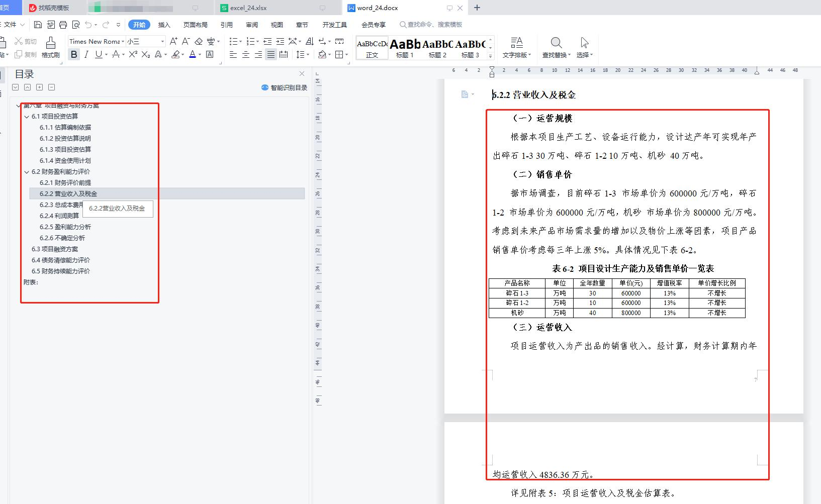Click the clear formatting eraser icon
The width and height of the screenshot is (821, 504).
point(199,41)
